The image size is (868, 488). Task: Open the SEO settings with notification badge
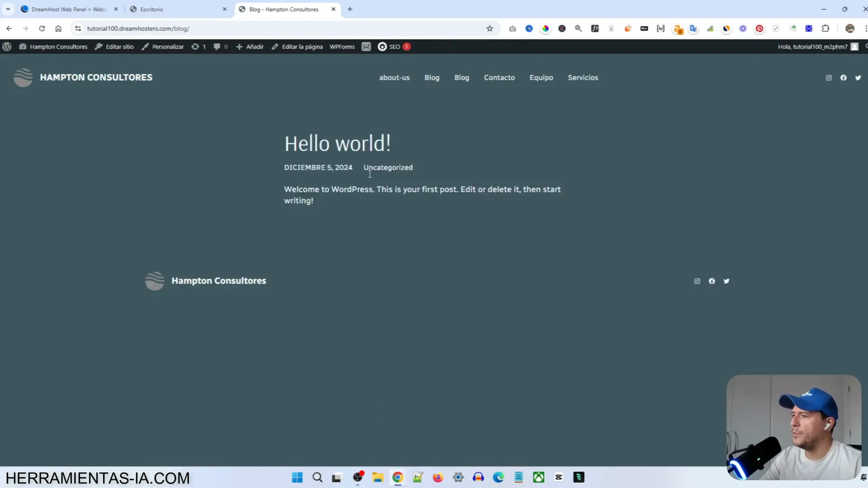(393, 47)
